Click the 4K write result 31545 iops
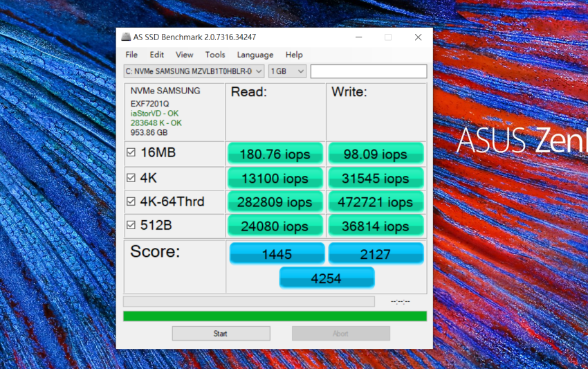Viewport: 588px width, 369px height. [x=376, y=179]
